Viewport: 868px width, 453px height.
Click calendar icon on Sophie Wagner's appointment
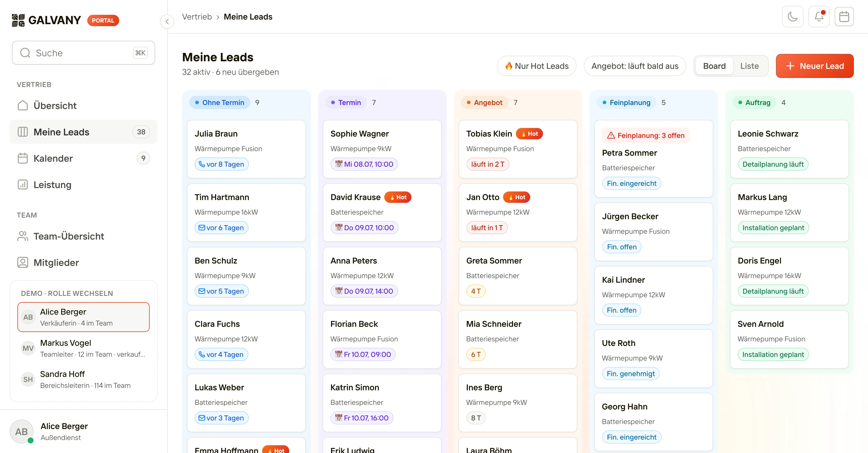[339, 164]
